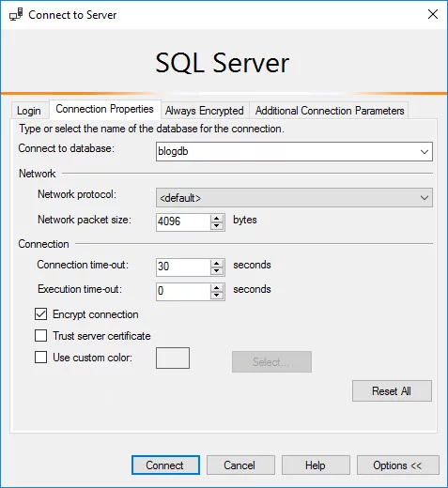Click the Connect button
The height and width of the screenshot is (488, 448).
click(165, 465)
